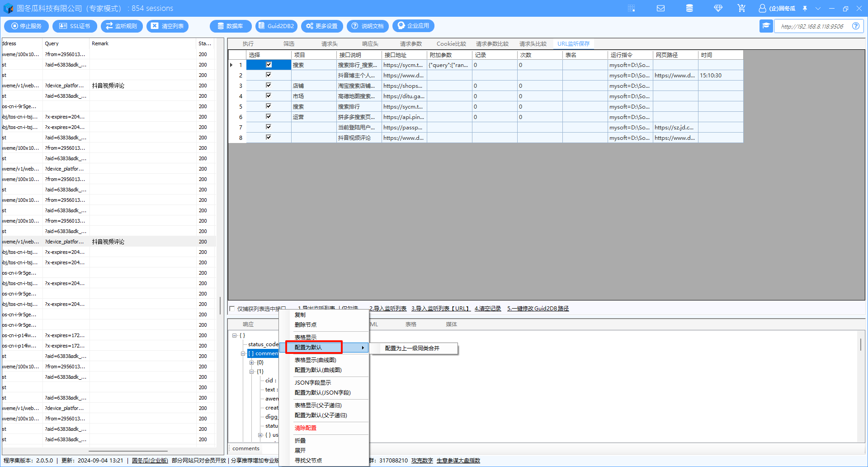Click the 4.清空记录 link

(487, 309)
